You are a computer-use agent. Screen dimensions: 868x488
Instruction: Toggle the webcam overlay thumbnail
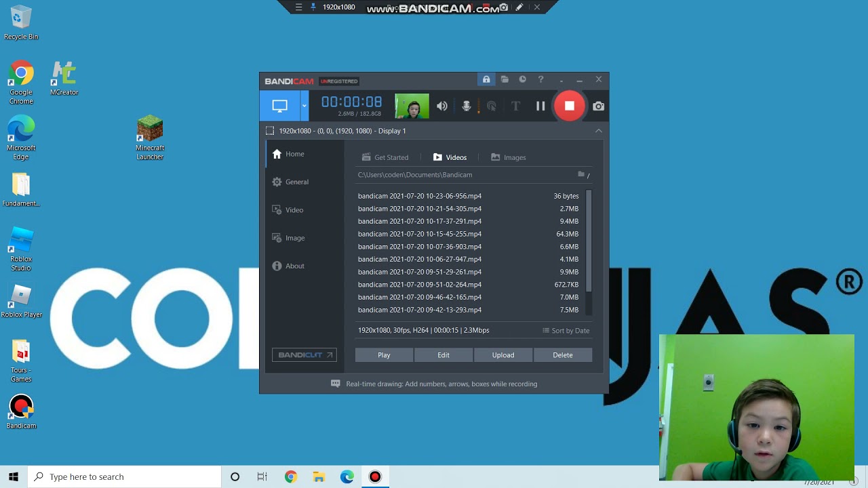tap(412, 106)
